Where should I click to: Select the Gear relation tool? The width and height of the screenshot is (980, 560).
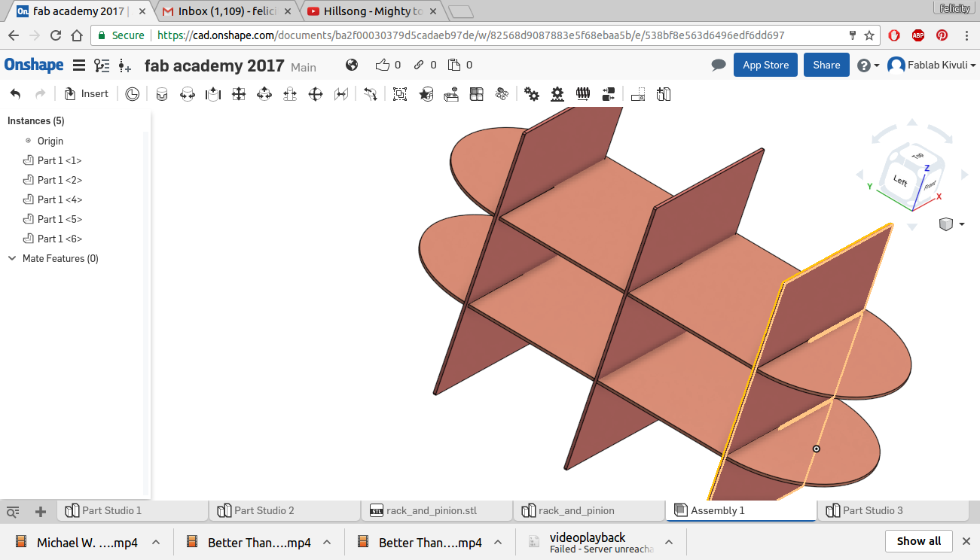532,94
